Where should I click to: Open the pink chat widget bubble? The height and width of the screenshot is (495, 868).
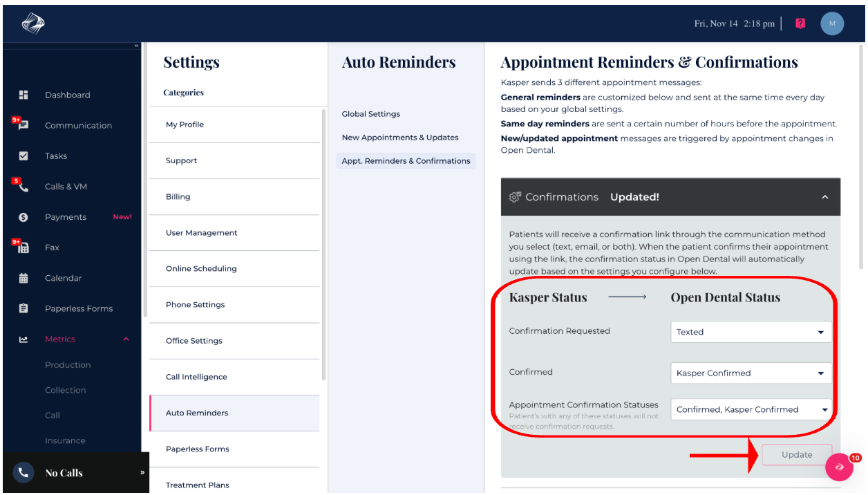point(839,467)
